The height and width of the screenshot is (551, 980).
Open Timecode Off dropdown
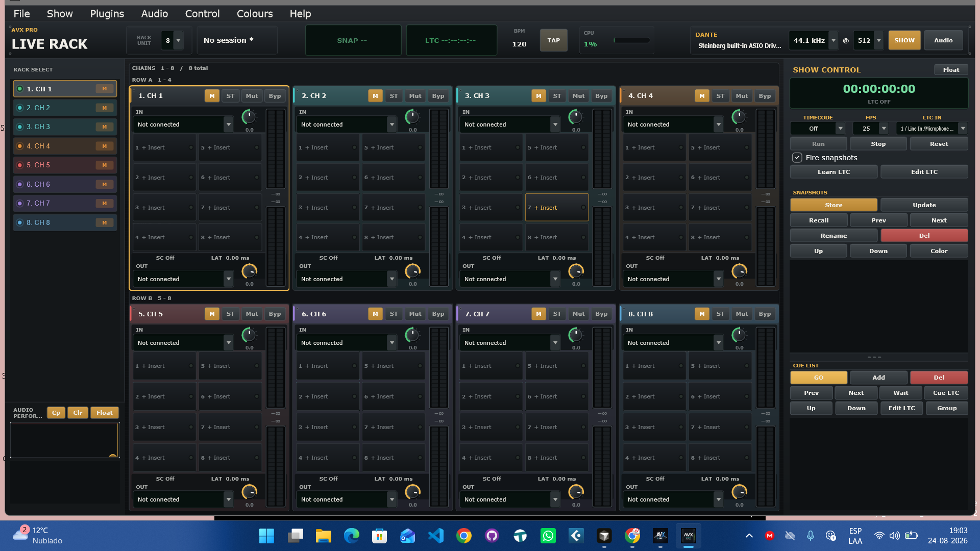coord(817,129)
